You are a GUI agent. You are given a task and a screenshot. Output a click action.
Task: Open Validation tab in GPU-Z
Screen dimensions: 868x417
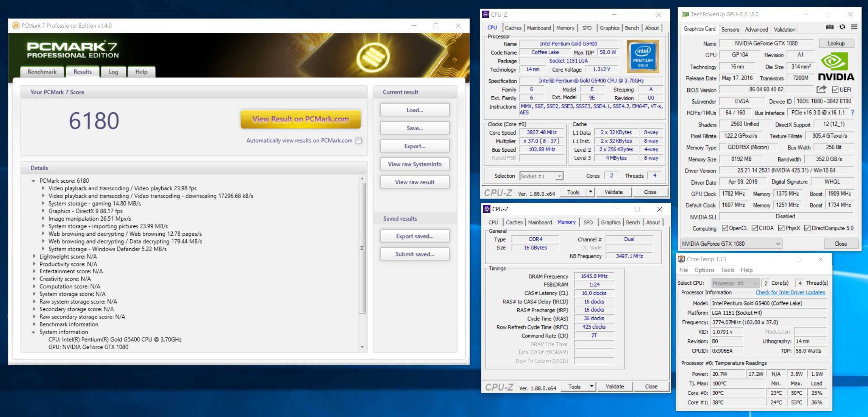tap(784, 29)
